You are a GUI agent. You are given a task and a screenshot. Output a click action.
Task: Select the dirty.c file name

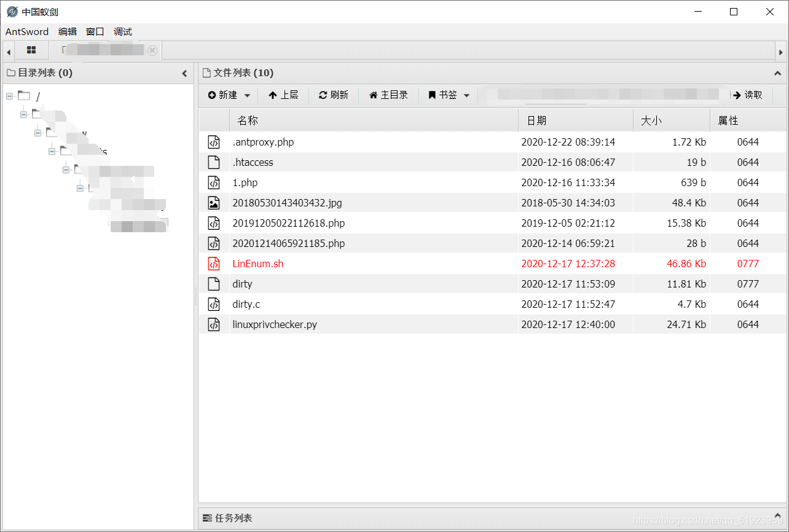pos(246,304)
